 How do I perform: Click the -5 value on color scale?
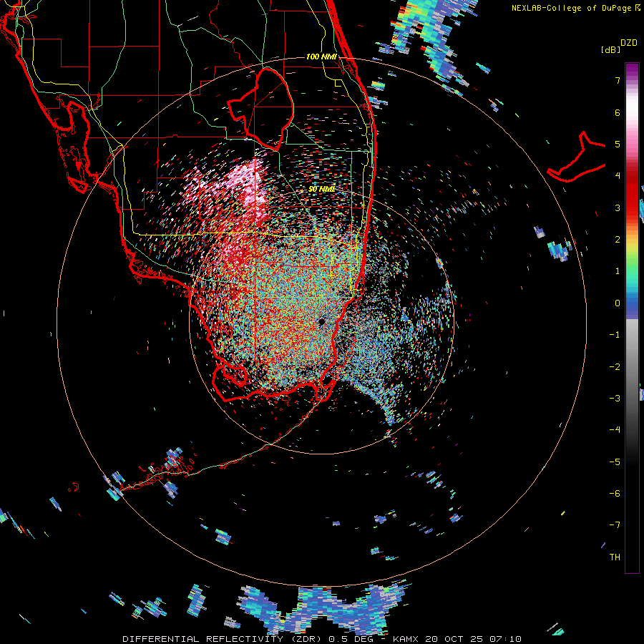point(615,462)
